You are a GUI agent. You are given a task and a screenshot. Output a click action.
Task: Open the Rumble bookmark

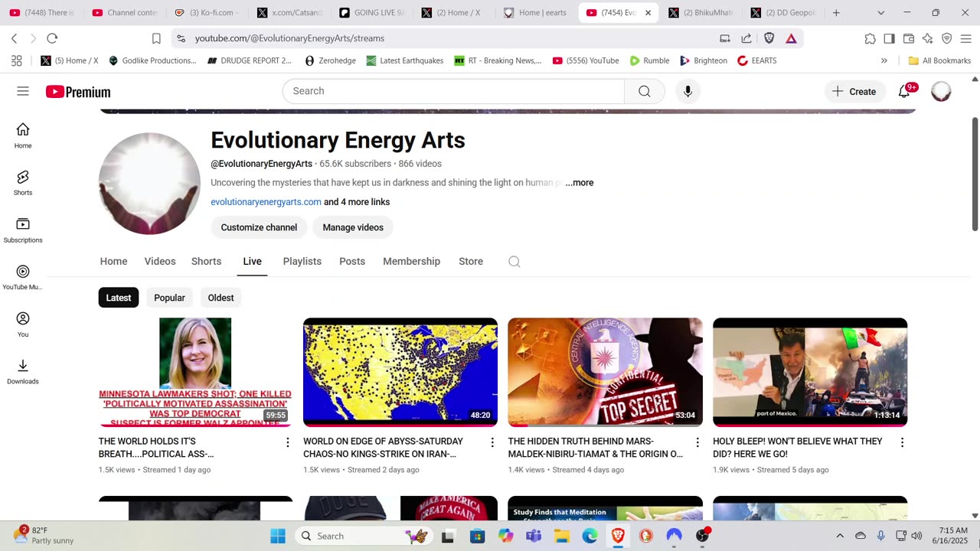pyautogui.click(x=649, y=60)
